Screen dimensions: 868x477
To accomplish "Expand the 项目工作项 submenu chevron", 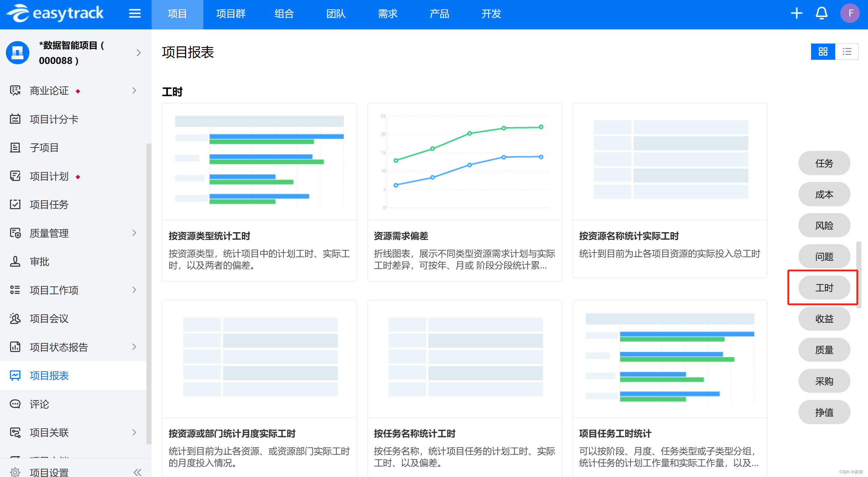I will (134, 290).
